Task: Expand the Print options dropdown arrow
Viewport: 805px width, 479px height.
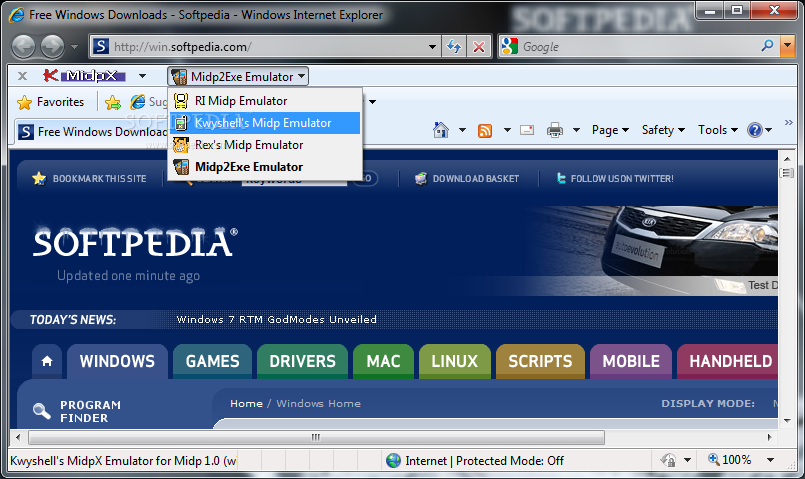Action: point(577,130)
